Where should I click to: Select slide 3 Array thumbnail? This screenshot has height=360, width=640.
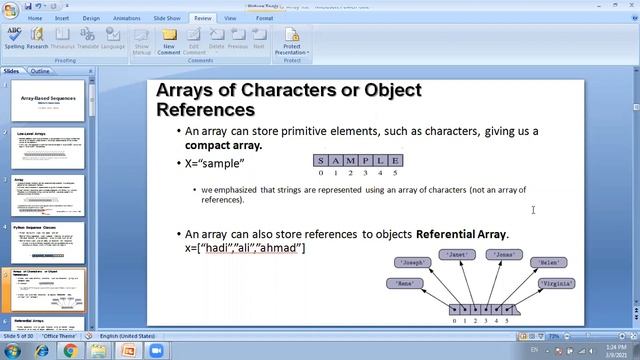48,196
